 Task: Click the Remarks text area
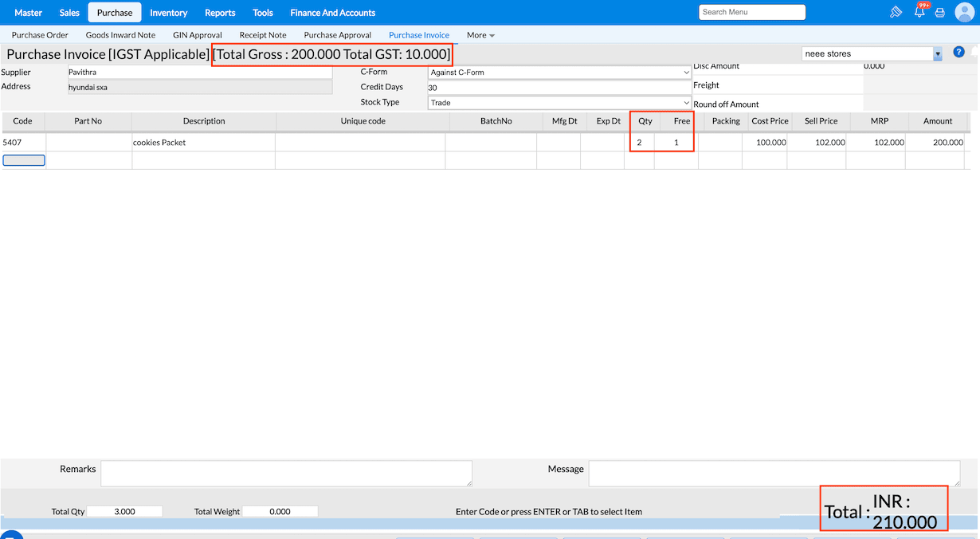coord(286,473)
